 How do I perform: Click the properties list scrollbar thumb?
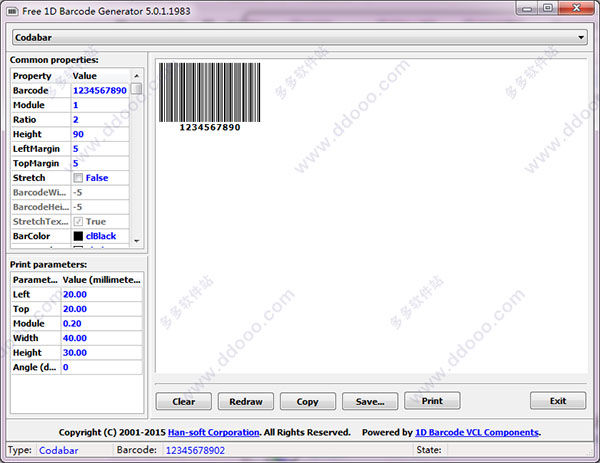pos(136,89)
